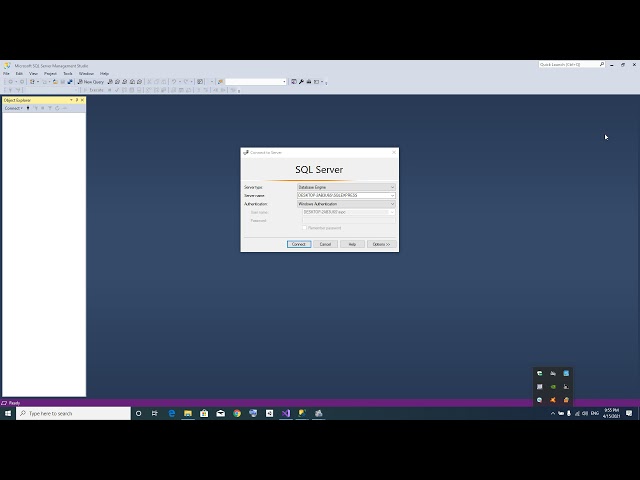
Task: Open Object Explorer window position dropdown arrow
Action: tap(71, 100)
